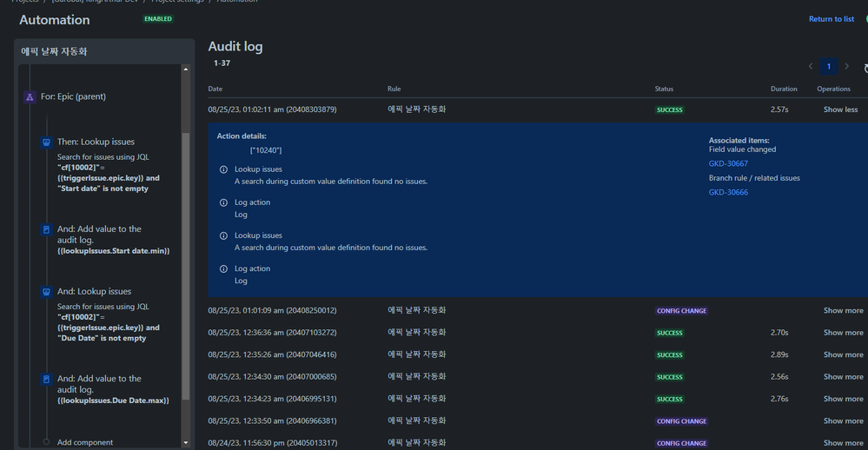Viewport: 868px width, 450px height.
Task: Expand the 12:33:50 am config change entry
Action: (x=843, y=421)
